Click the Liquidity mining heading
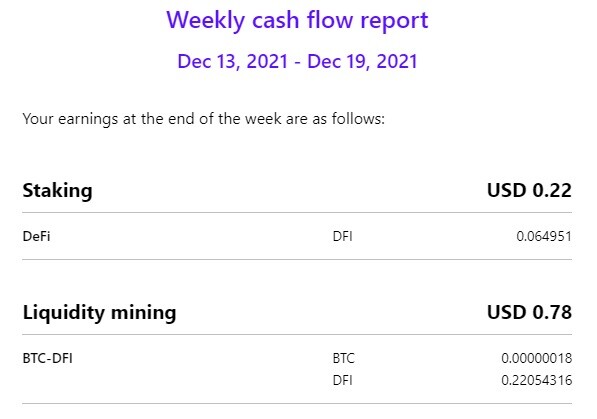Viewport: 597px width, 419px height. [x=99, y=313]
